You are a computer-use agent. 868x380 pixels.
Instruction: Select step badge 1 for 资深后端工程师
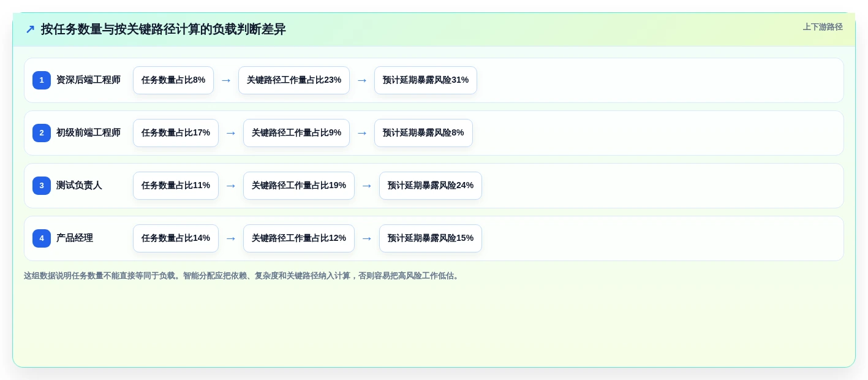(x=42, y=80)
